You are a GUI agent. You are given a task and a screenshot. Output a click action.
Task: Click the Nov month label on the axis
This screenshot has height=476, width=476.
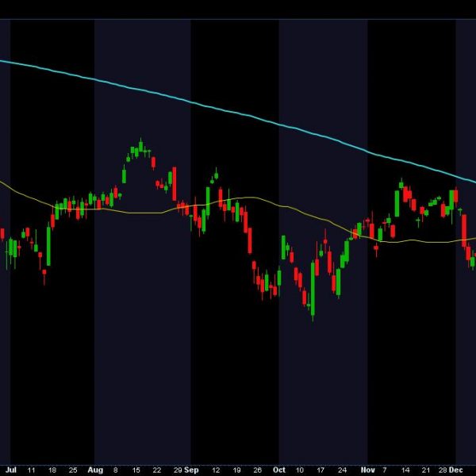pos(367,470)
